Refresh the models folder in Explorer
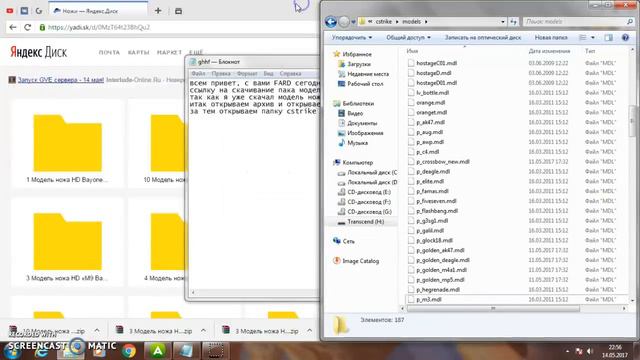640x360 pixels. (513, 22)
